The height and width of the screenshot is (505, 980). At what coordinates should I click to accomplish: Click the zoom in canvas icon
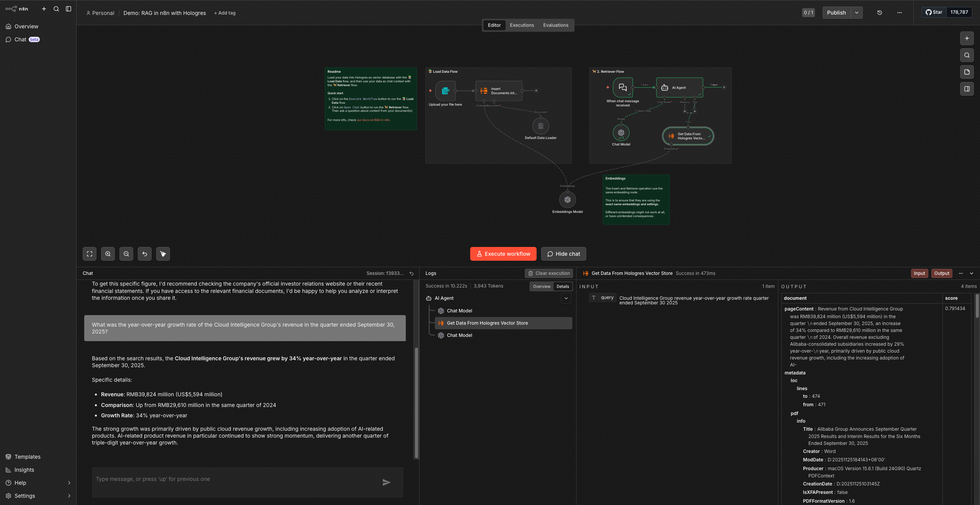[108, 254]
